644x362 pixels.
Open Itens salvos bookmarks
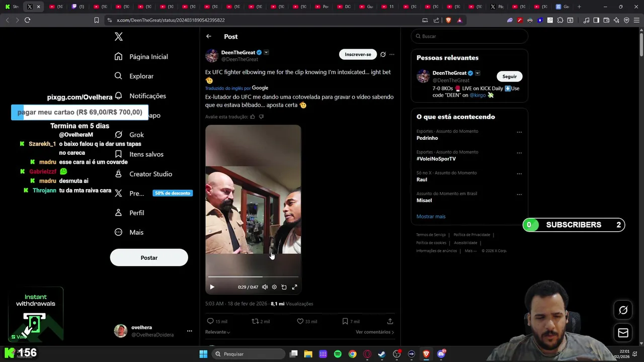(139, 154)
